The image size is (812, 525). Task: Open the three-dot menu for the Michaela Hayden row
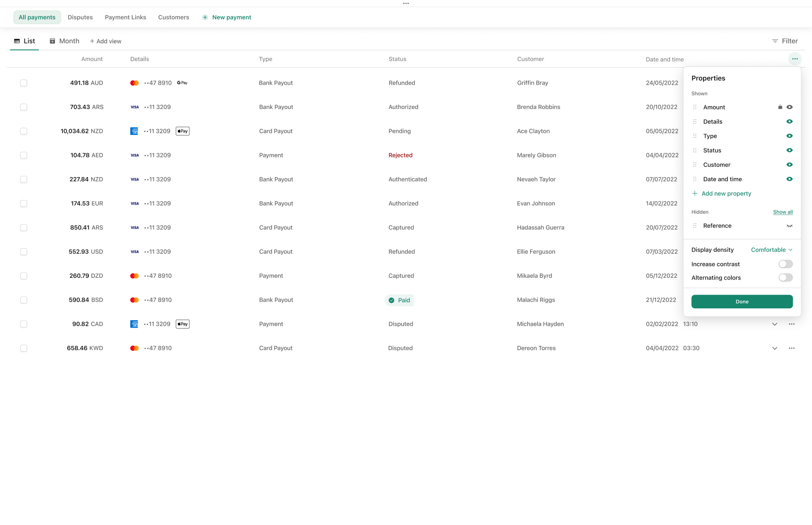tap(792, 324)
